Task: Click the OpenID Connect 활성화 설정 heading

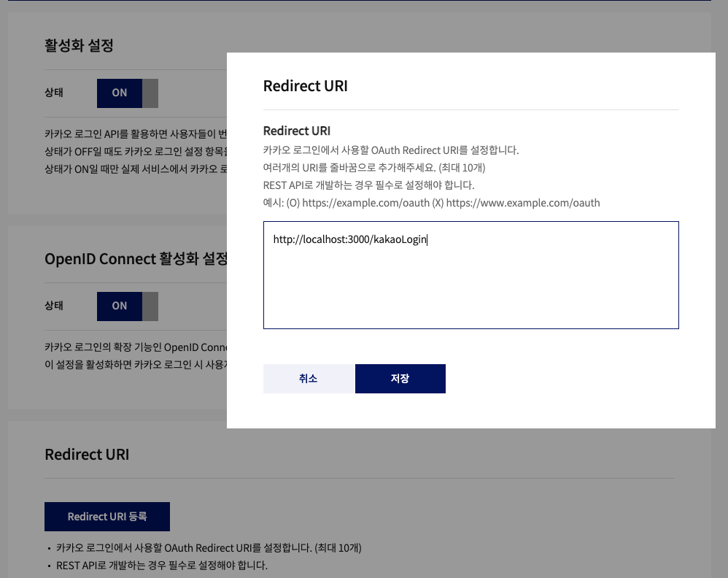Action: (136, 259)
